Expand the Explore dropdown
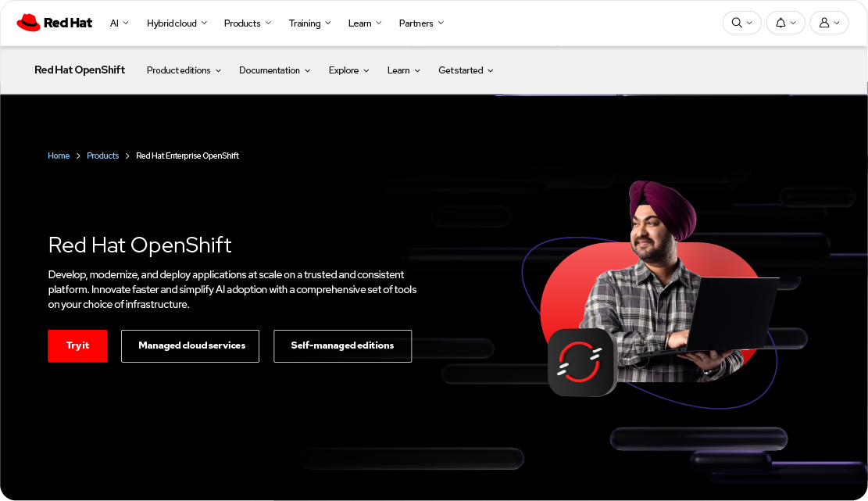 (x=348, y=70)
